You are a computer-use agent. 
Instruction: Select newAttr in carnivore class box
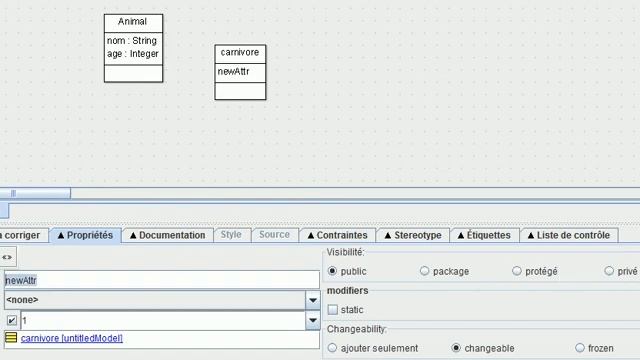(x=233, y=71)
